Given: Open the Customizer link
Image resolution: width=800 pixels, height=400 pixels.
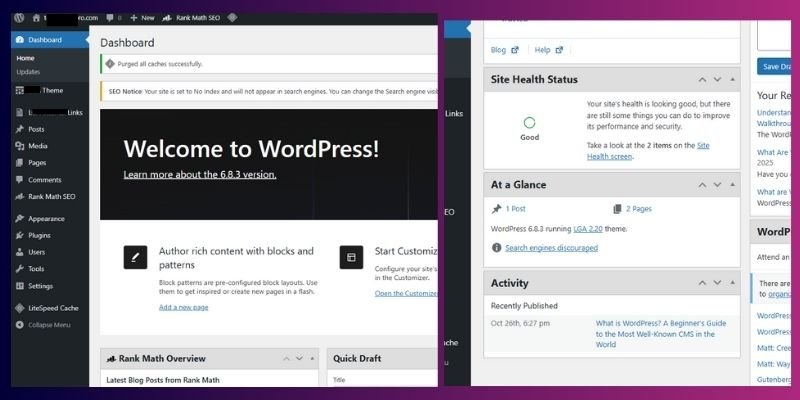Looking at the screenshot, I should tap(406, 293).
